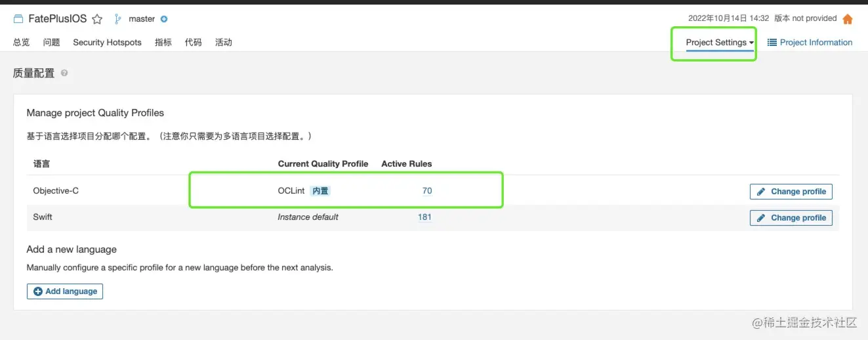Open the Project Settings dropdown
This screenshot has width=868, height=340.
click(x=720, y=42)
